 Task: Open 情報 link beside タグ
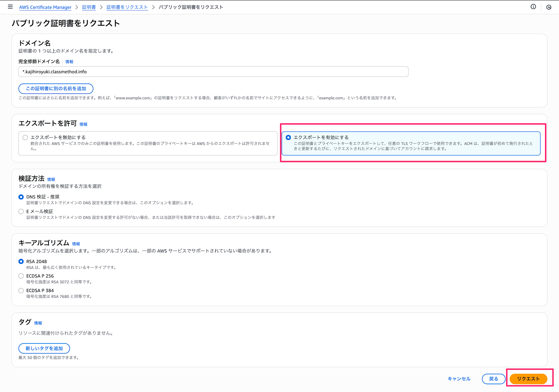tap(38, 323)
